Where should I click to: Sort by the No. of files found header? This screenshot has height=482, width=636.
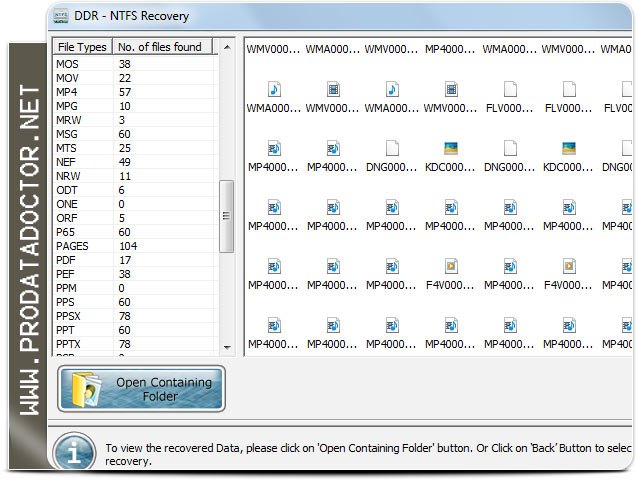pyautogui.click(x=162, y=47)
